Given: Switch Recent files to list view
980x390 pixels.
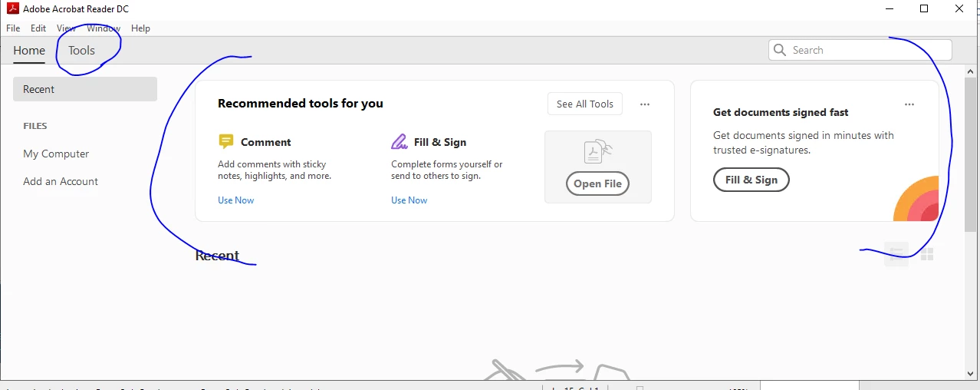Looking at the screenshot, I should [897, 254].
